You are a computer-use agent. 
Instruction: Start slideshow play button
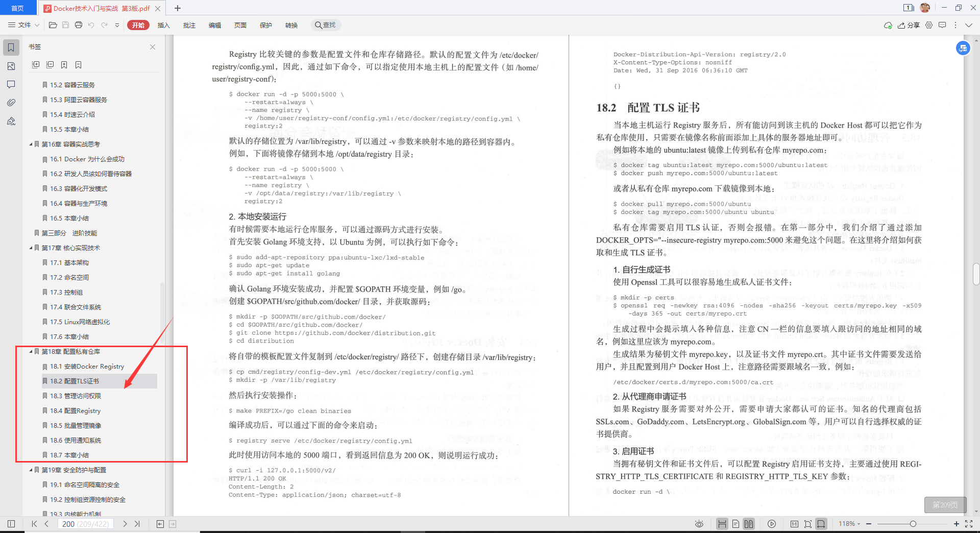click(x=772, y=524)
